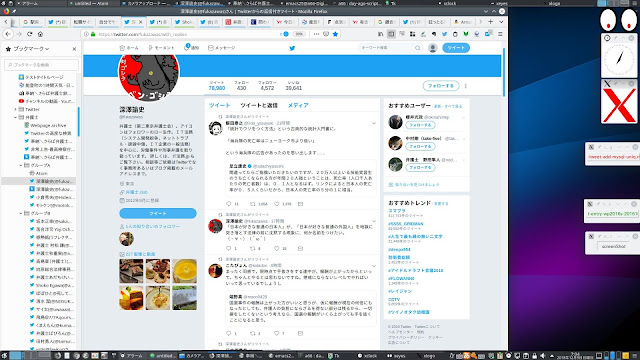Open page actions three-dot menu in URL bar
This screenshot has height=360, width=640.
[x=316, y=34]
